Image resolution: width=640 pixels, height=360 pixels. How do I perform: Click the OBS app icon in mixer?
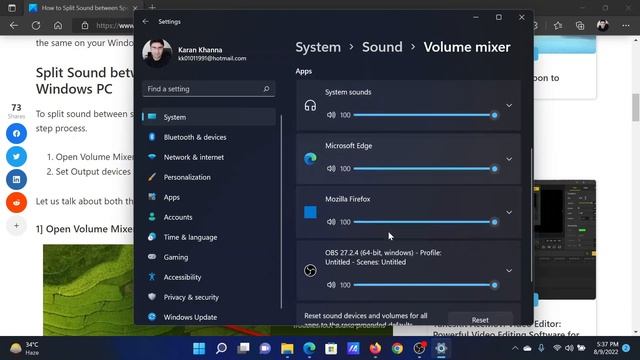(310, 270)
